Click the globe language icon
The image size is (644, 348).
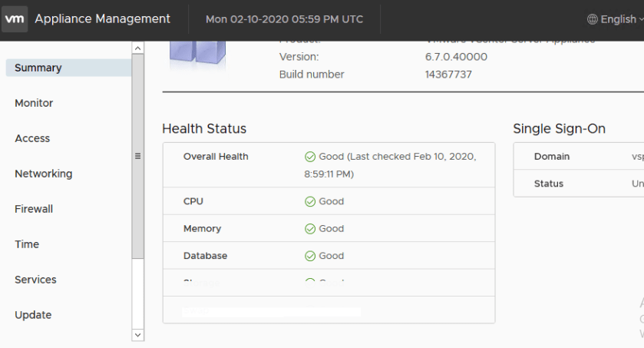[592, 19]
